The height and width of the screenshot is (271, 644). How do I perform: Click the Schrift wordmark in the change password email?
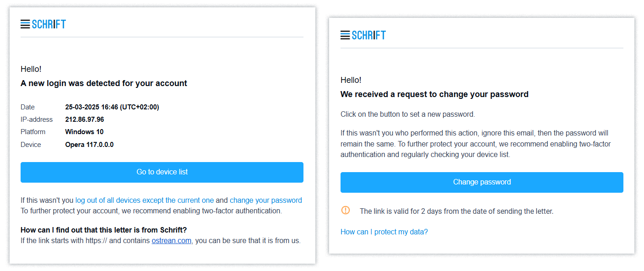click(x=369, y=35)
